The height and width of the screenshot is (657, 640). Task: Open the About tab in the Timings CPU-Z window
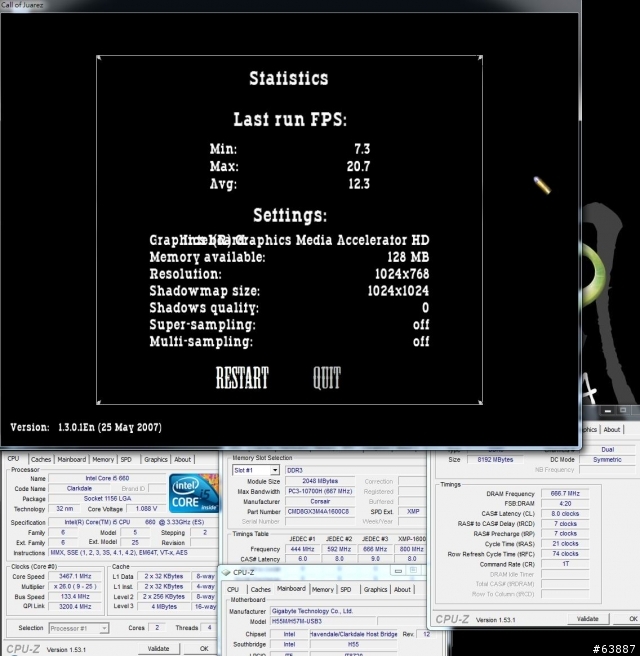pyautogui.click(x=612, y=429)
